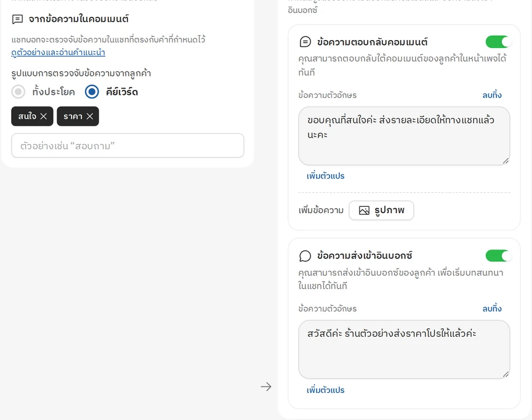Viewport: 532px width, 420px height.
Task: Open the ดูตัวอย่างและอ่านคำแนะนำ link
Action: pyautogui.click(x=58, y=52)
